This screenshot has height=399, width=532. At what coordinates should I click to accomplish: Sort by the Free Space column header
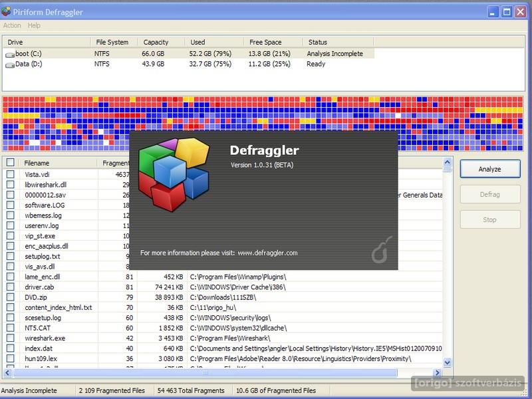pyautogui.click(x=273, y=42)
